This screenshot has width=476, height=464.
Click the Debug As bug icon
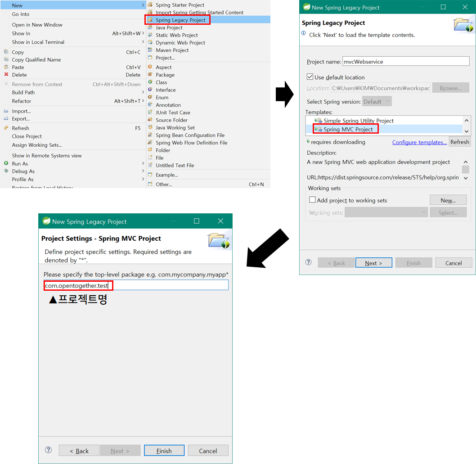coord(6,171)
